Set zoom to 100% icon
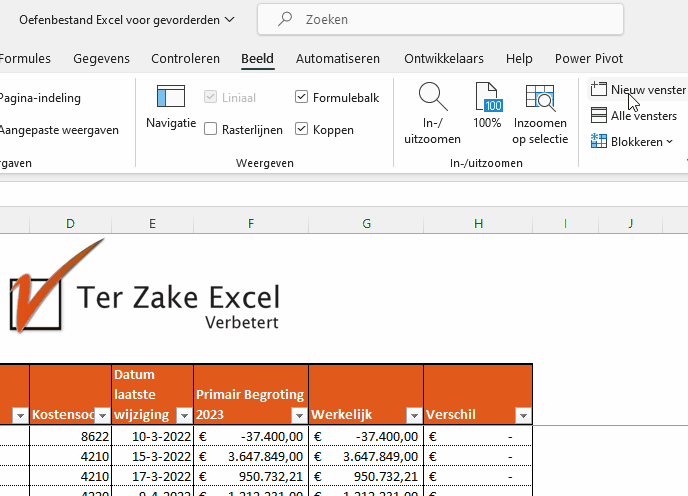The image size is (688, 496). coord(487,97)
